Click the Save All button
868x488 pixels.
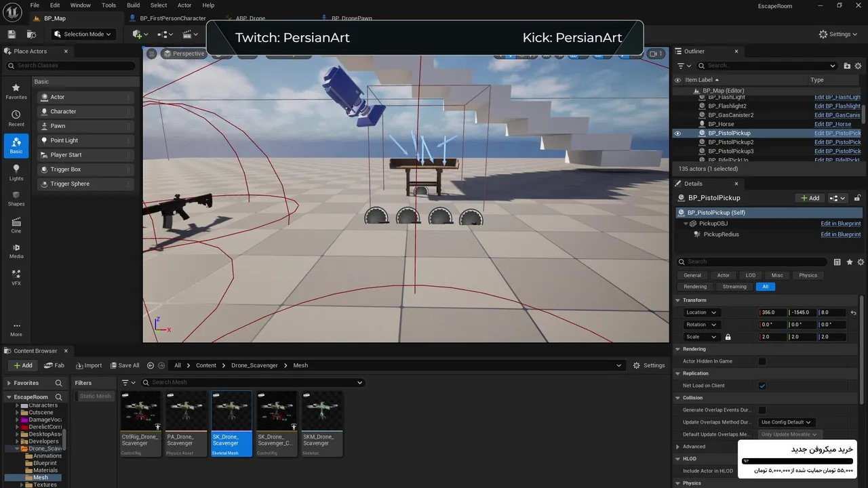123,365
